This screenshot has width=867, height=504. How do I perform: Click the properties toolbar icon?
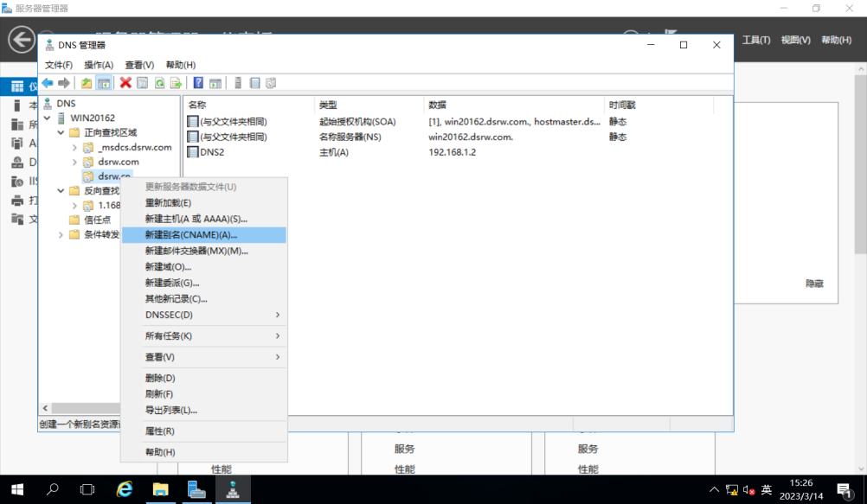[x=142, y=83]
